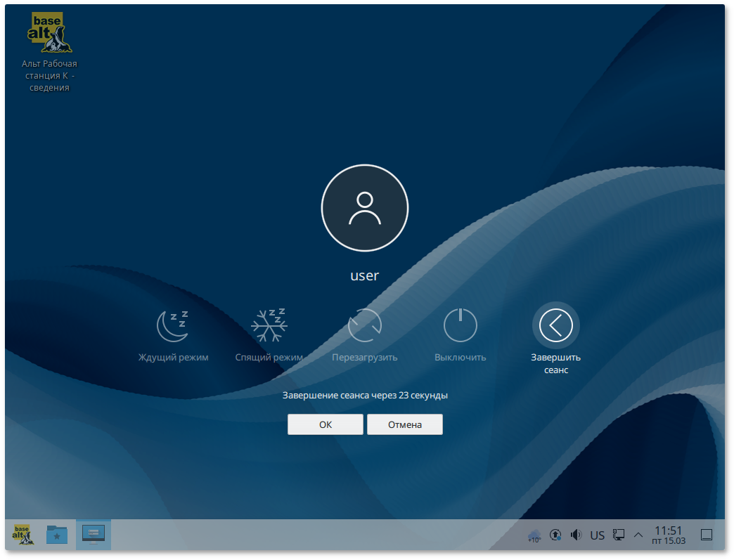Cancel logout with the Отмена button

click(404, 424)
